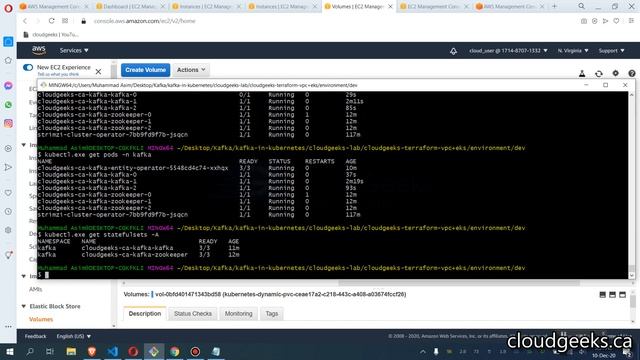Open the Opera menu logo
640x360 pixels.
click(x=8, y=8)
